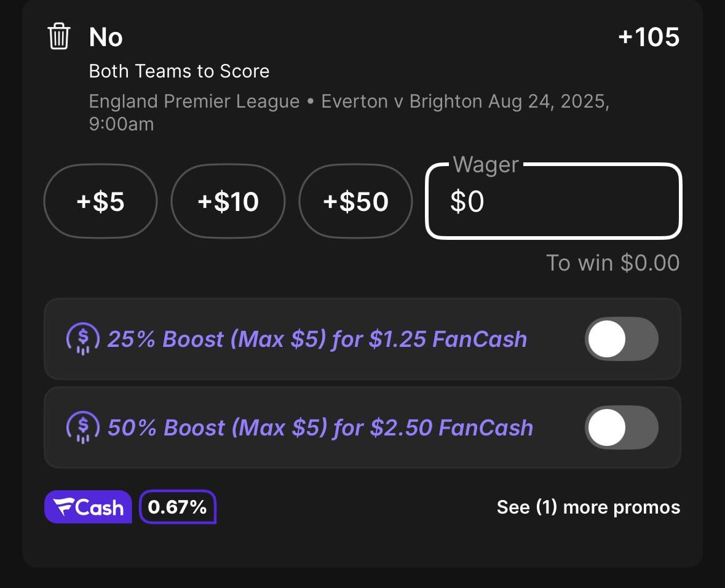725x588 pixels.
Task: Expand See (1) more promos
Action: click(588, 507)
